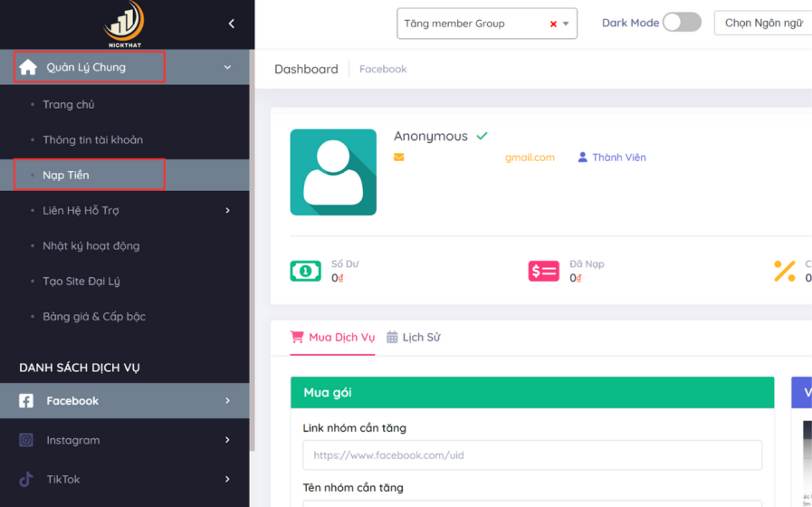Click the orange percent icon

[785, 271]
